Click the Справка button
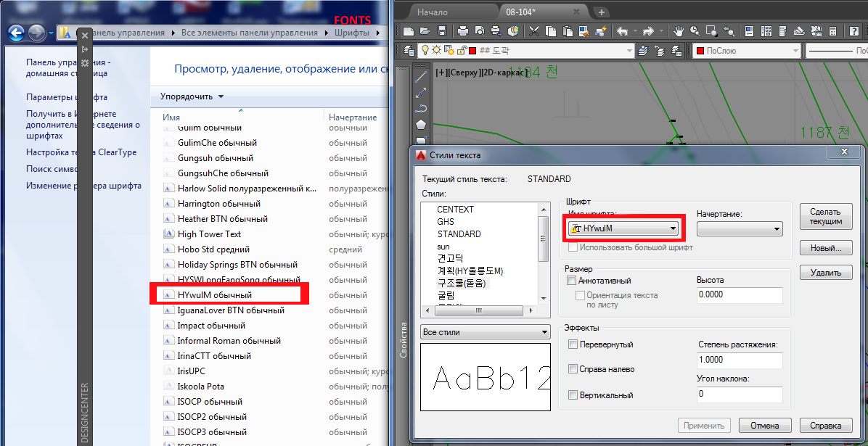This screenshot has height=446, width=868. coord(825,426)
